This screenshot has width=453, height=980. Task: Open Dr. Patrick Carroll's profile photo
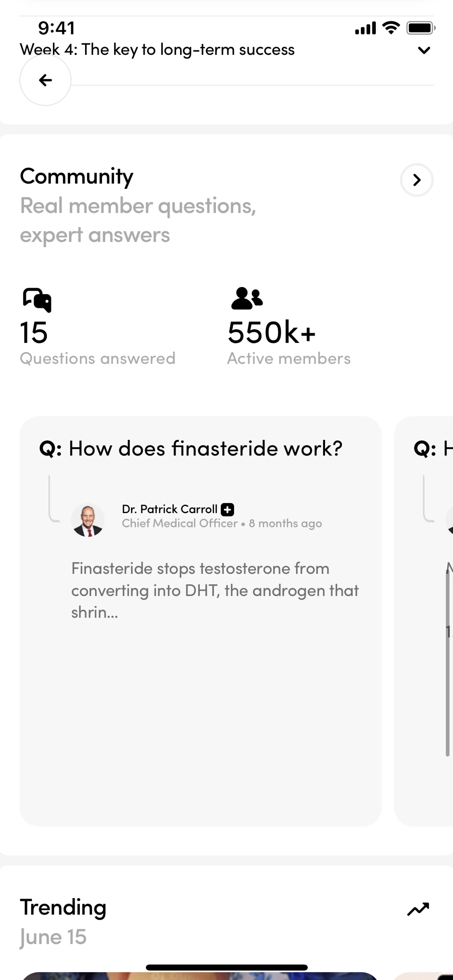click(88, 520)
